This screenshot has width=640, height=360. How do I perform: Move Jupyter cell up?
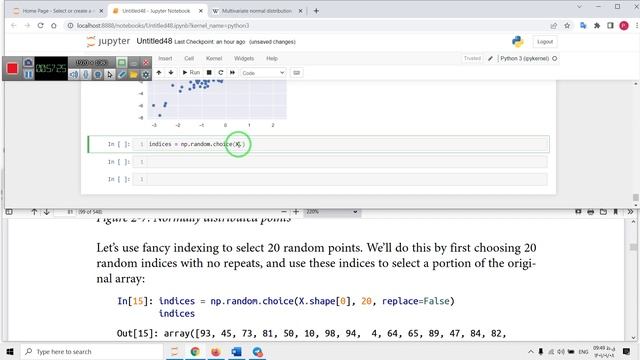pyautogui.click(x=159, y=73)
